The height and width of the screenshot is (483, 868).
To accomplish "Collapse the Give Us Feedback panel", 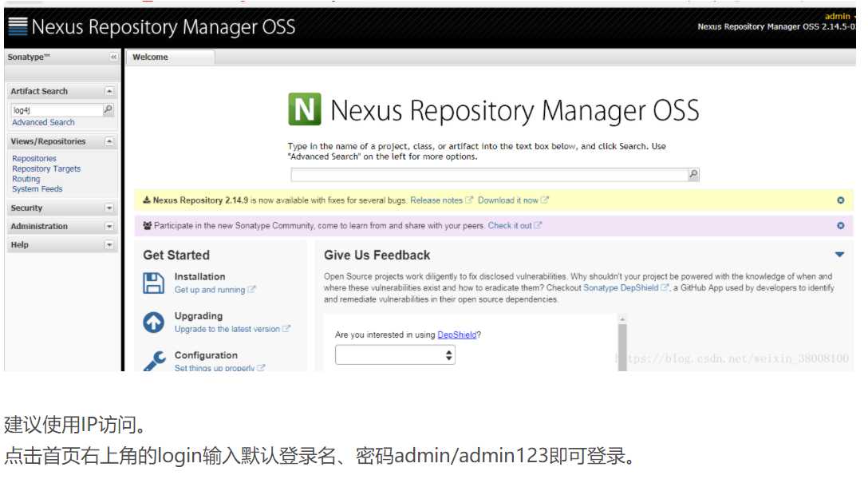I will pyautogui.click(x=839, y=254).
